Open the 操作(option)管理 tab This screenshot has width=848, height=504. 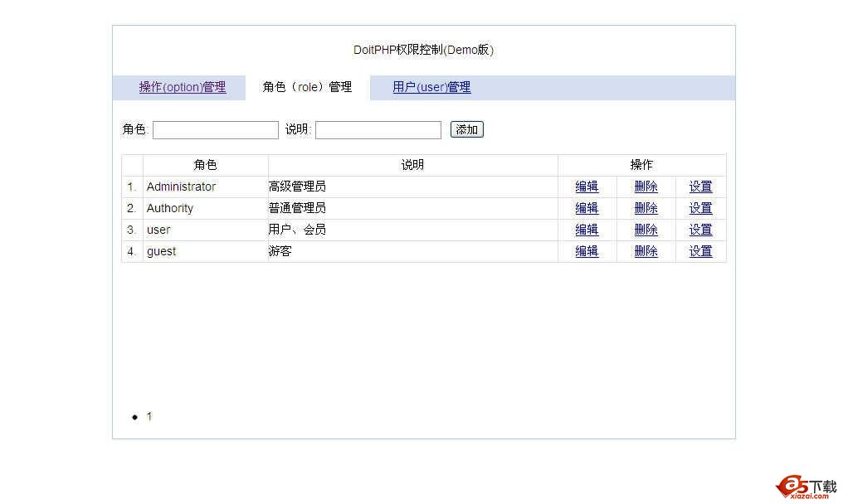pos(183,87)
